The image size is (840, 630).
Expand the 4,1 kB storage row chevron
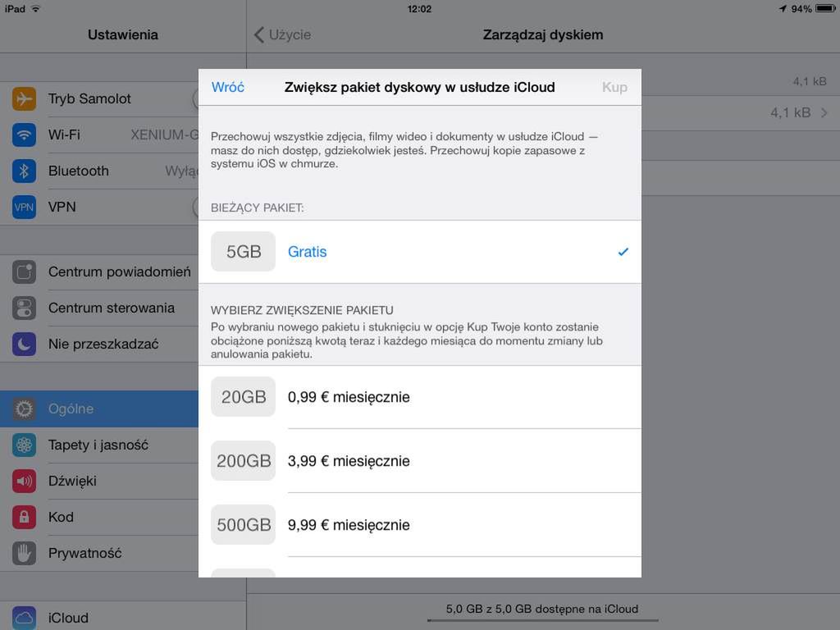[824, 112]
